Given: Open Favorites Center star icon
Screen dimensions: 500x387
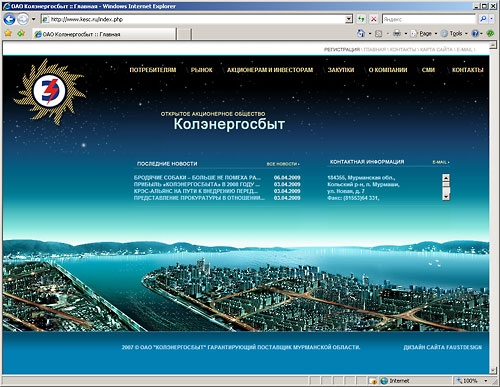Looking at the screenshot, I should tap(8, 33).
